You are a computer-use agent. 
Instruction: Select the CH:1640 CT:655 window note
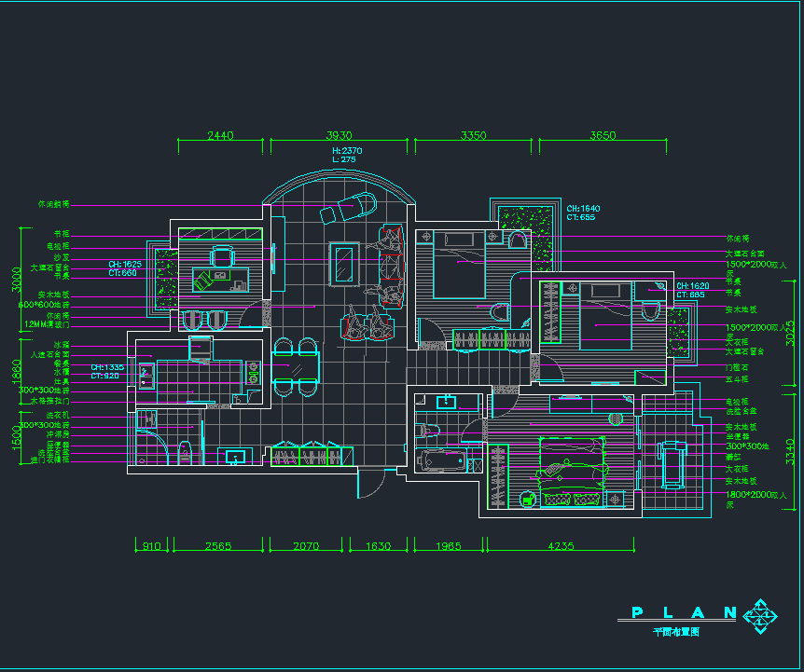[x=583, y=213]
